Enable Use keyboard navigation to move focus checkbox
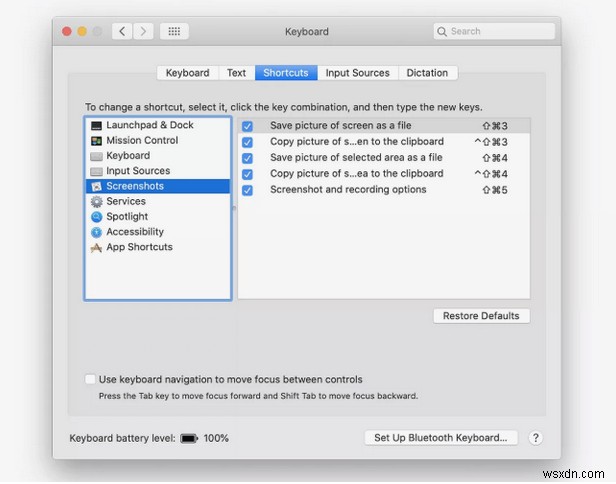 (x=90, y=379)
